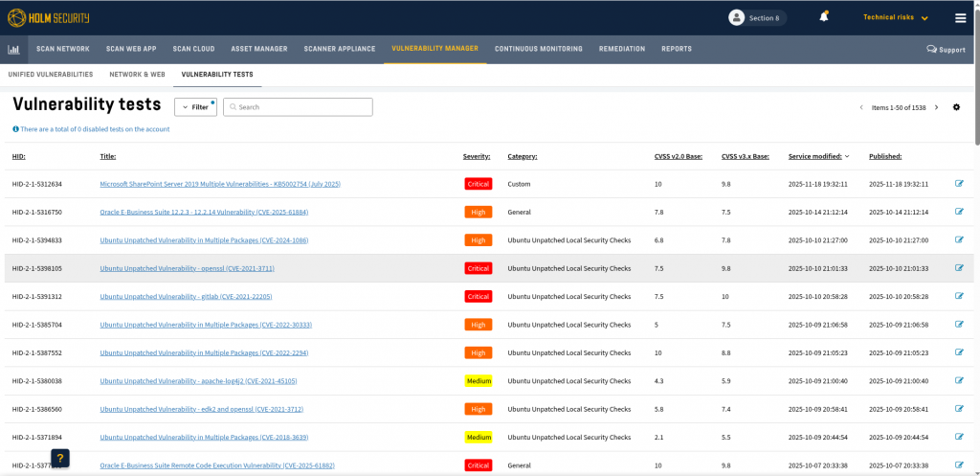Click Critical badge on SharePoint row
Screen dimensions: 980x476
point(479,184)
